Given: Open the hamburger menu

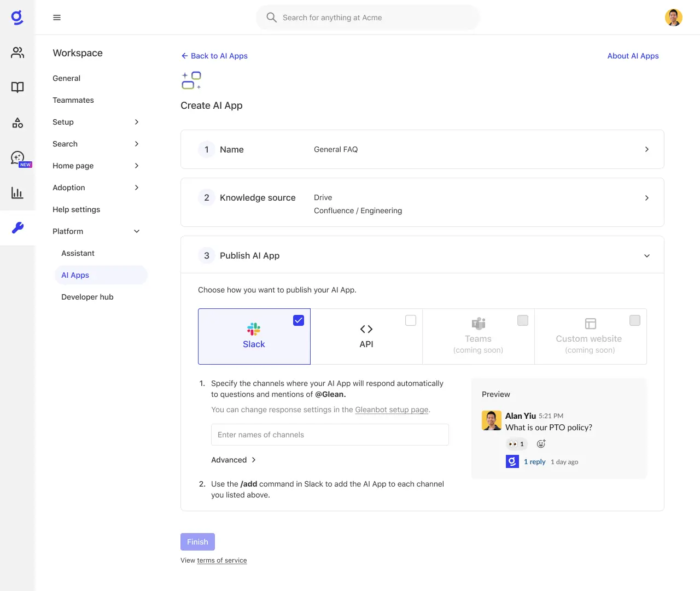Looking at the screenshot, I should click(x=57, y=17).
